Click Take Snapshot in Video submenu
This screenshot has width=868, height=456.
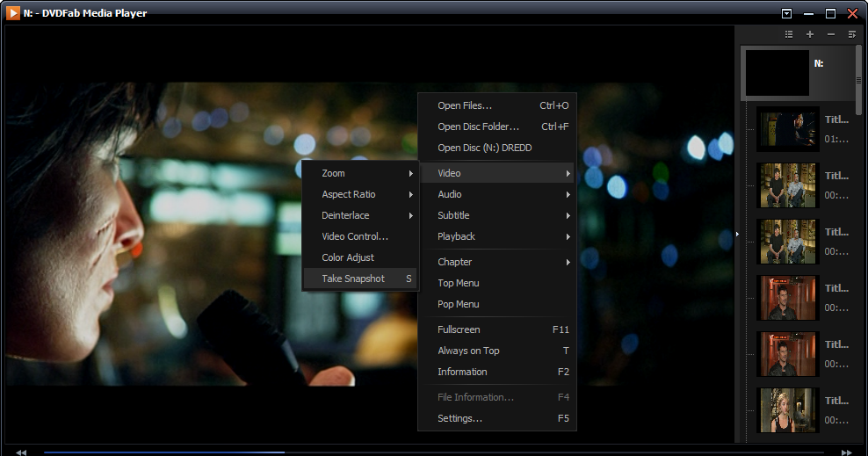click(360, 279)
